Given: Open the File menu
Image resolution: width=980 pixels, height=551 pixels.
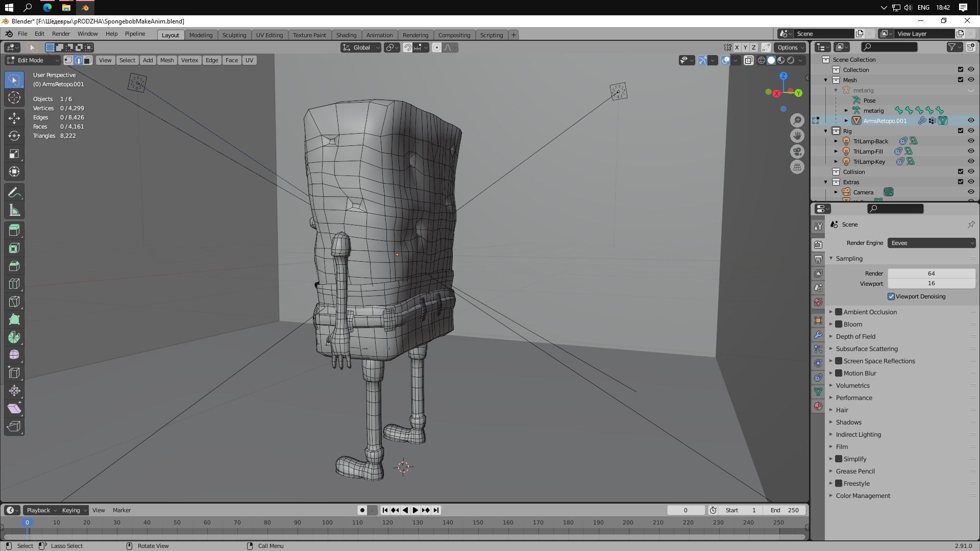Looking at the screenshot, I should coord(22,34).
